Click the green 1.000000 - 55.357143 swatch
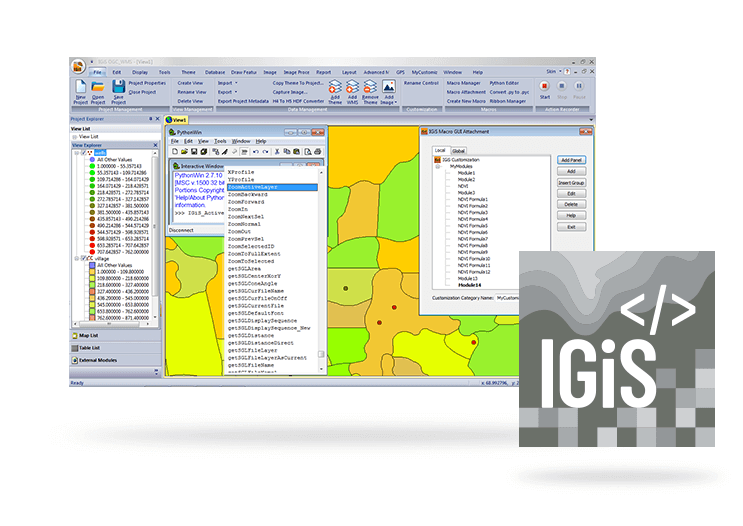This screenshot has width=743, height=526. pyautogui.click(x=92, y=166)
